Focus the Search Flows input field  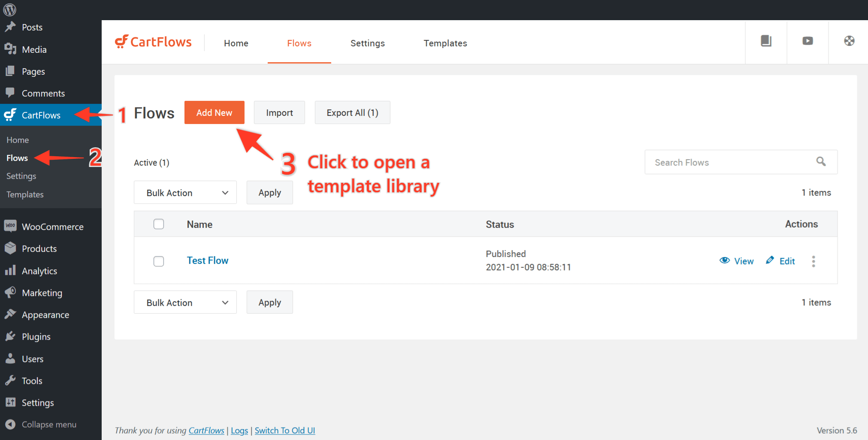[729, 162]
